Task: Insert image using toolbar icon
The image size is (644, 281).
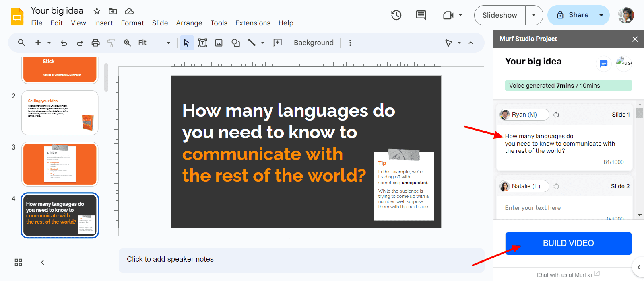Action: [219, 43]
